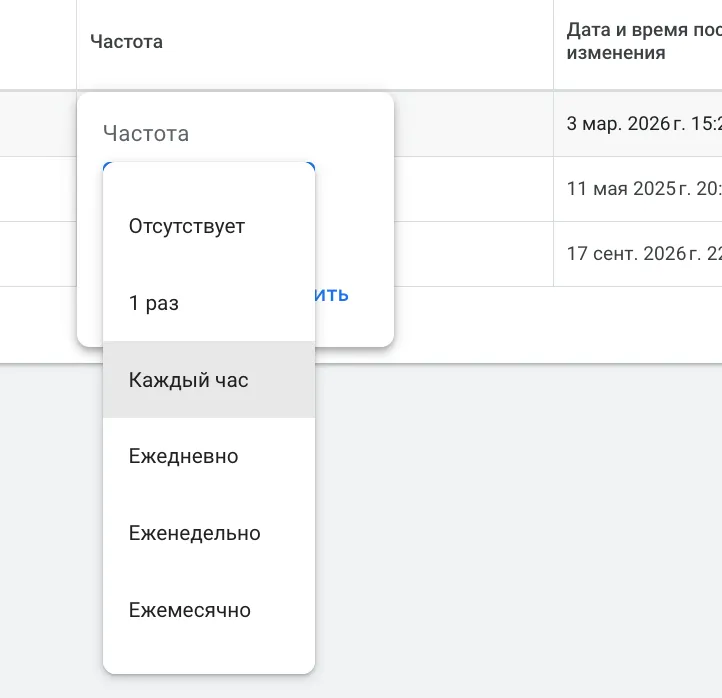This screenshot has width=722, height=698.
Task: Click the 11 мая 2025 г. date cell
Action: click(x=638, y=189)
